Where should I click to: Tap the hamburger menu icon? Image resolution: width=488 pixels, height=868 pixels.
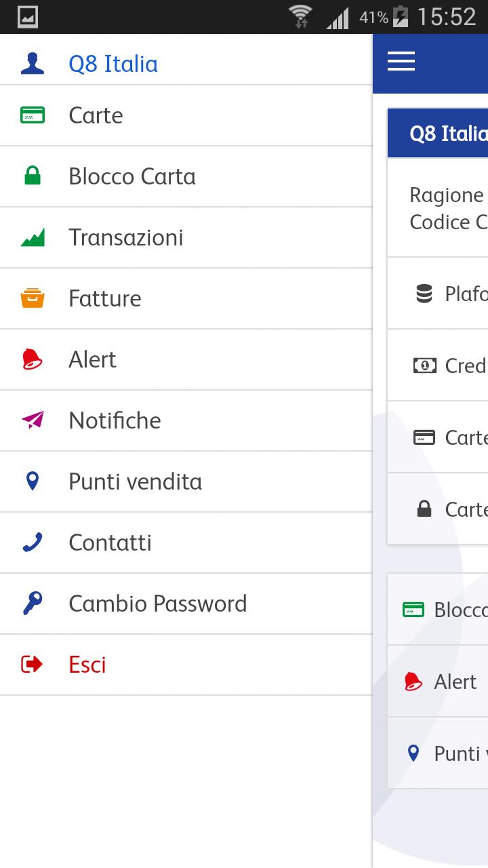[401, 62]
